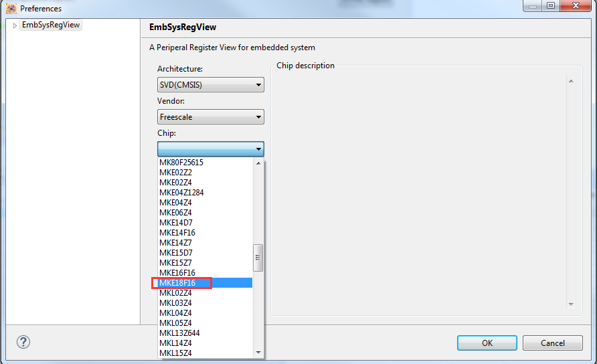Choose MKE04Z4 from chip list
The width and height of the screenshot is (597, 364).
pyautogui.click(x=205, y=203)
